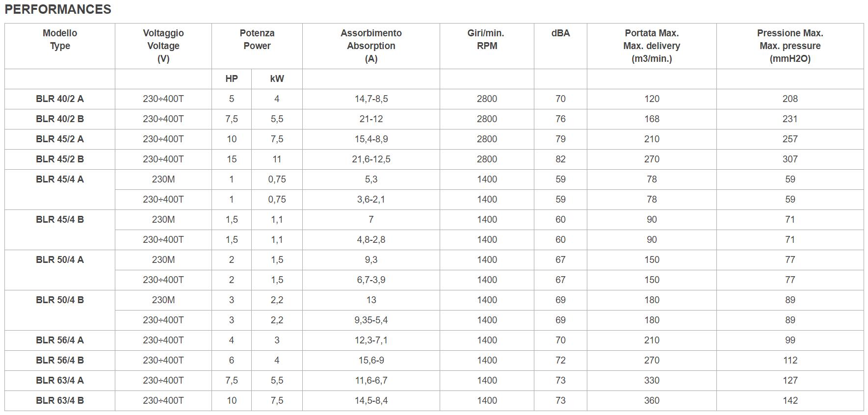868x415 pixels.
Task: Click max delivery value 360
Action: pyautogui.click(x=652, y=400)
